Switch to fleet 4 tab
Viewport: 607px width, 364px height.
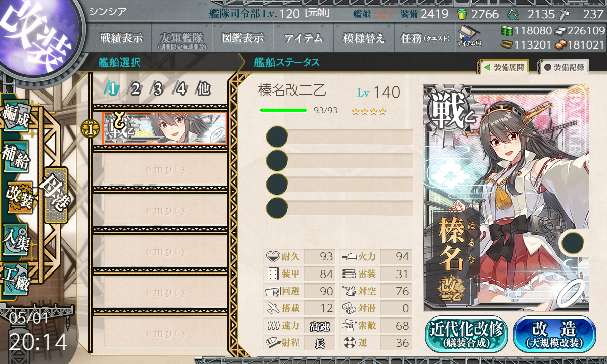click(x=181, y=89)
